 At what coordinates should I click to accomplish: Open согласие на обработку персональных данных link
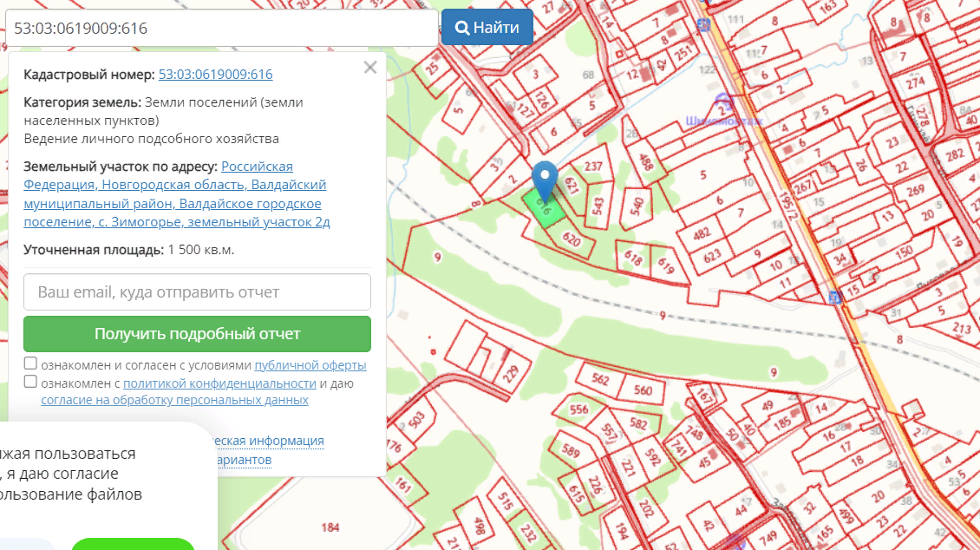tap(174, 400)
